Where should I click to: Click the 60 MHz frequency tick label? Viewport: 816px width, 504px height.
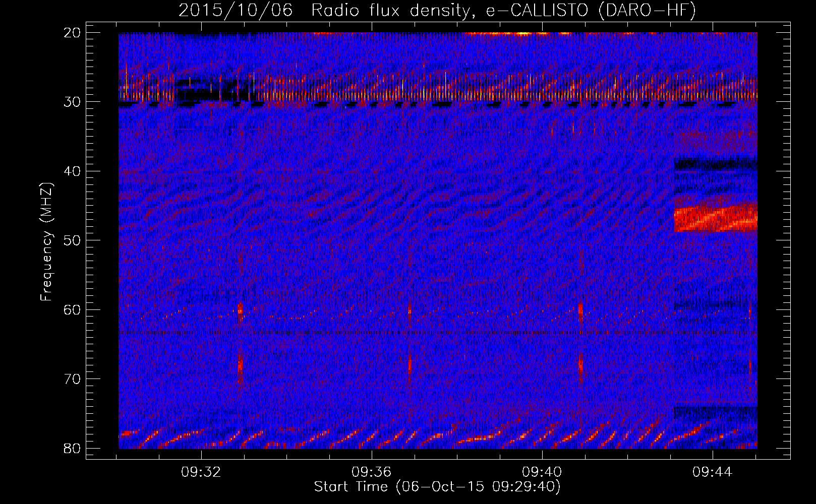point(72,309)
